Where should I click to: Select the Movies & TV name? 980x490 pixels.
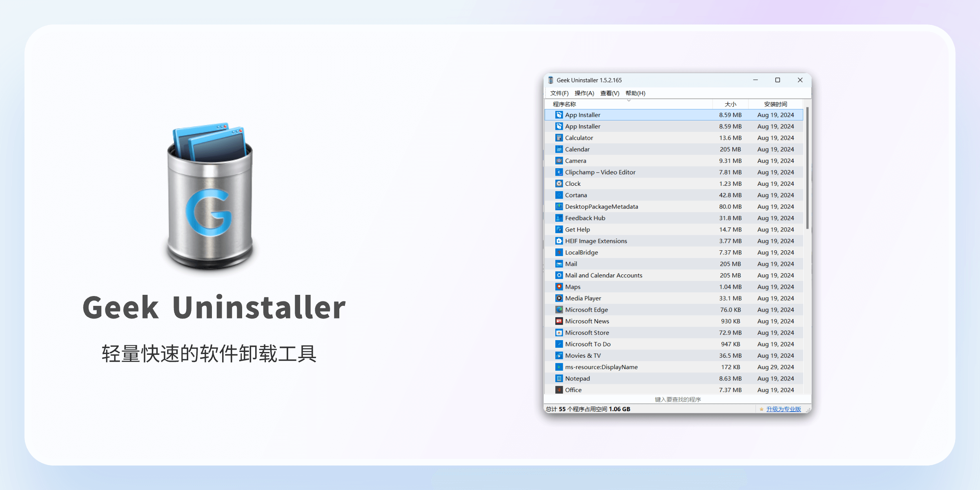(583, 355)
